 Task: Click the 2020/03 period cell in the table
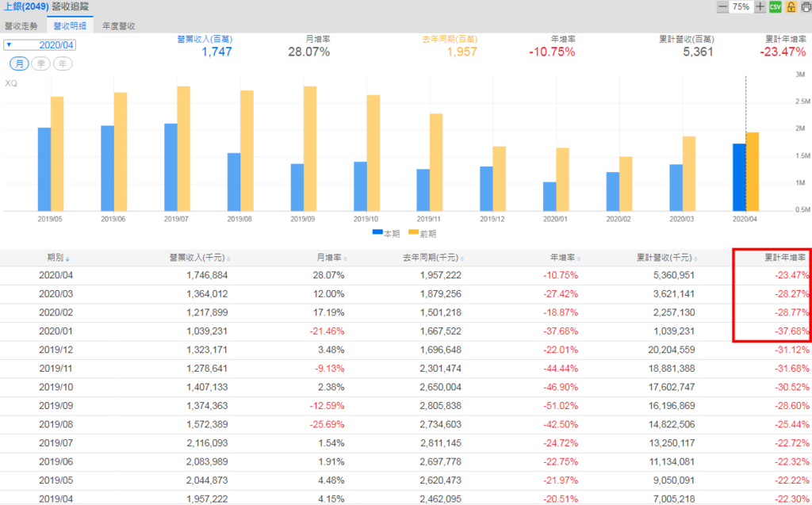[56, 293]
